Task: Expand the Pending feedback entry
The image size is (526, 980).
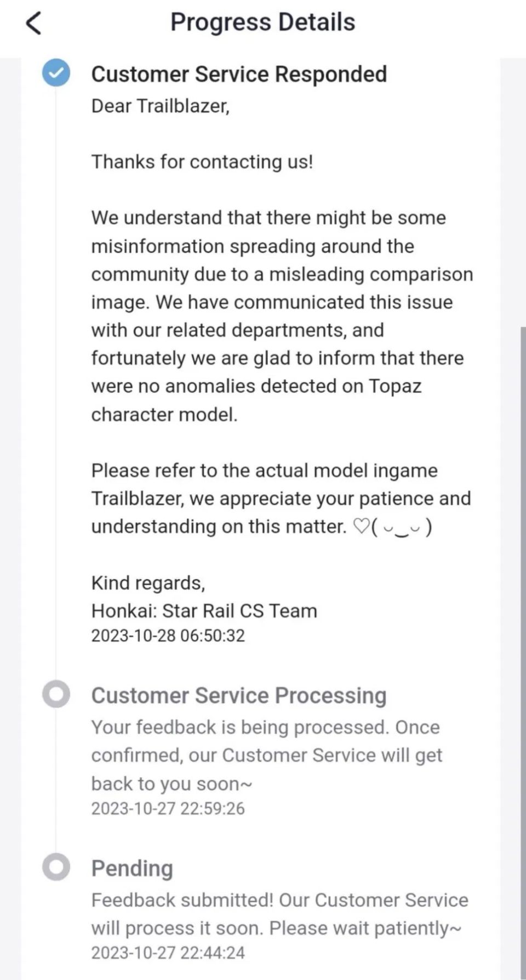Action: click(x=131, y=868)
